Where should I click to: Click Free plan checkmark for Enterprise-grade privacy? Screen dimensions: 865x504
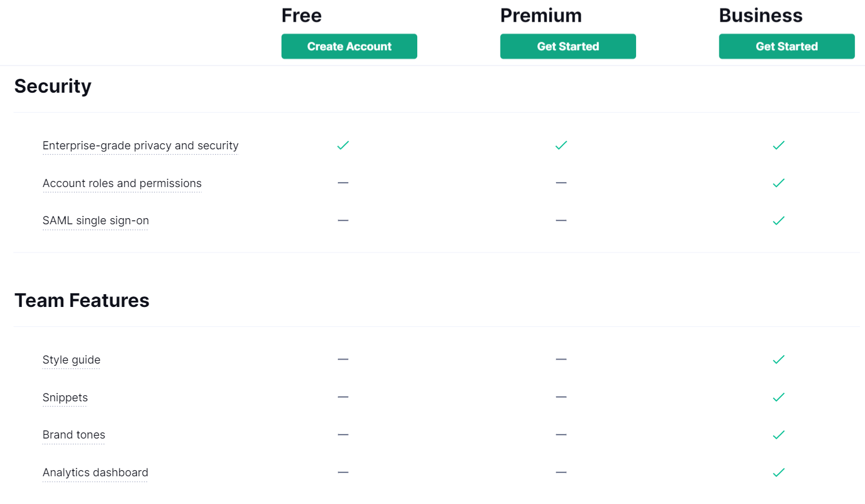[343, 145]
